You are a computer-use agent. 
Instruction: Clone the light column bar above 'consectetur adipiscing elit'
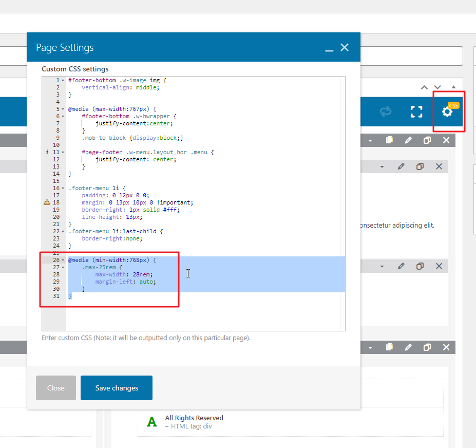click(420, 166)
